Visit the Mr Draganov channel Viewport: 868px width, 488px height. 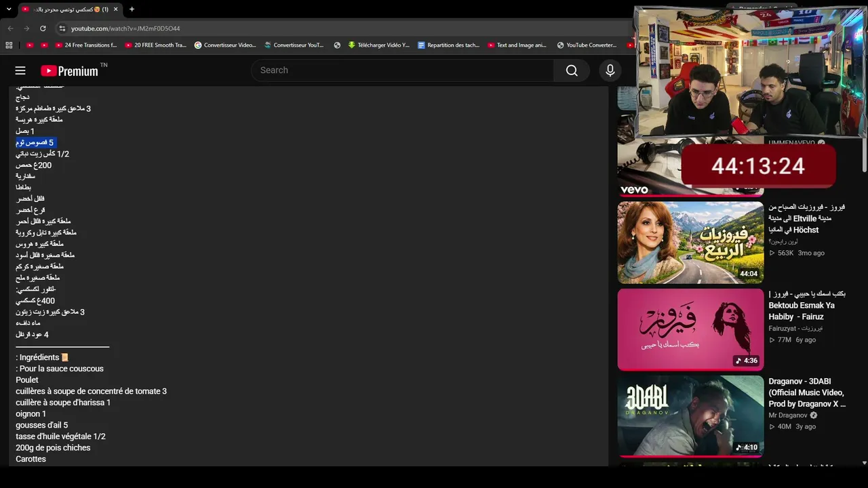(788, 415)
